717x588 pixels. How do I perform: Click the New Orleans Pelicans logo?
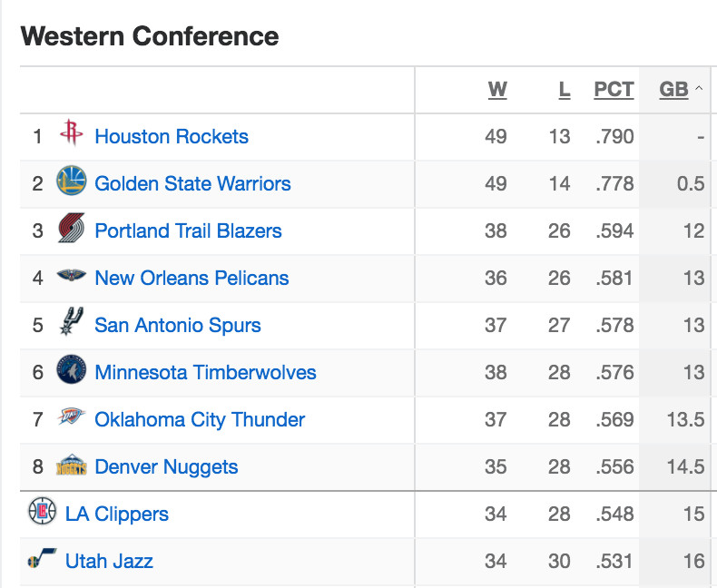click(72, 276)
